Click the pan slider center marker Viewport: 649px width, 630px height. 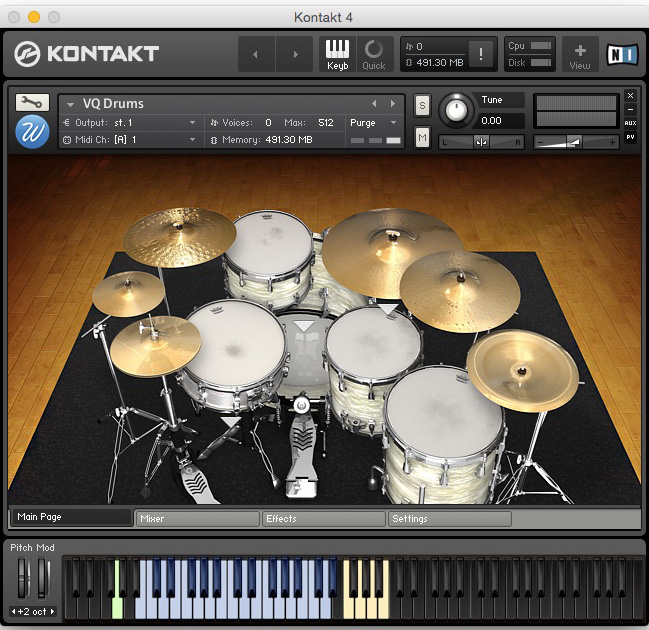pyautogui.click(x=481, y=142)
